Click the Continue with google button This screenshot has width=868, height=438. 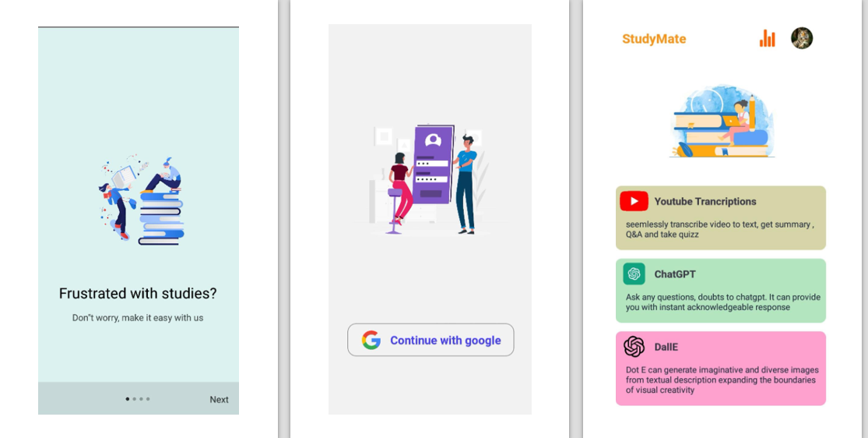point(430,340)
